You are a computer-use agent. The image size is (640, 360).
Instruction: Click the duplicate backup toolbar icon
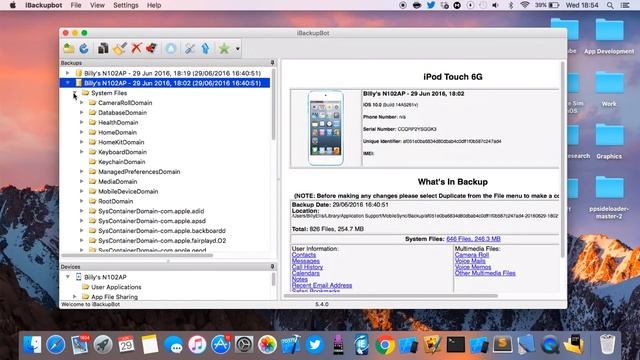(103, 49)
